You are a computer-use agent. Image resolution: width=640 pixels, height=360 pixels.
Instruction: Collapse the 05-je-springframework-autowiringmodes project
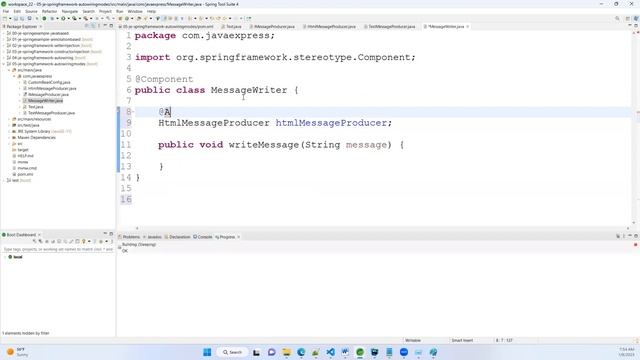click(4, 64)
